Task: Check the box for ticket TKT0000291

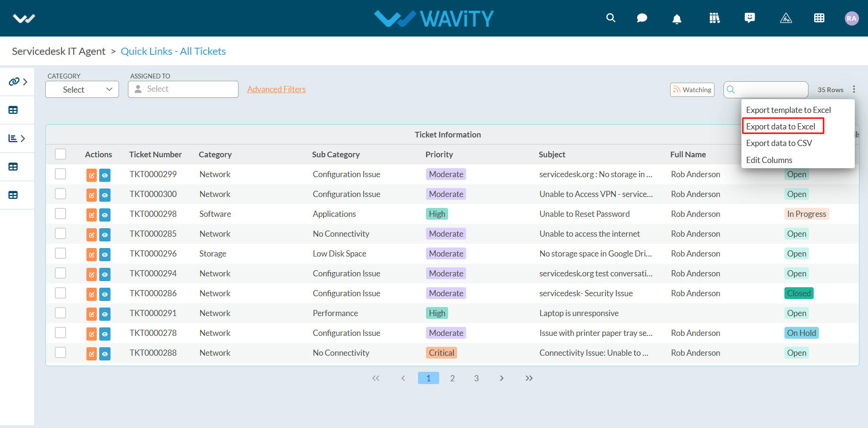Action: click(60, 313)
